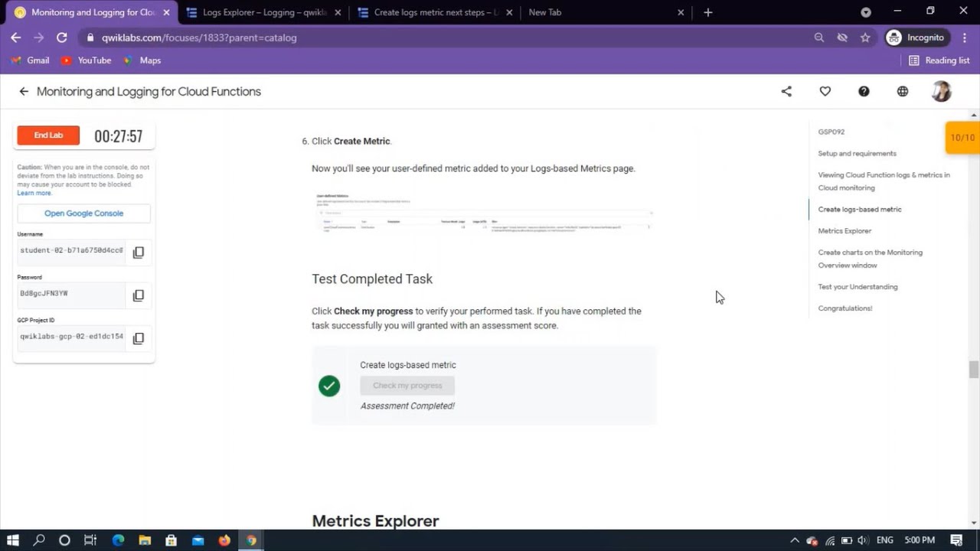
Task: Jump to GSP092 in the outline
Action: [831, 132]
